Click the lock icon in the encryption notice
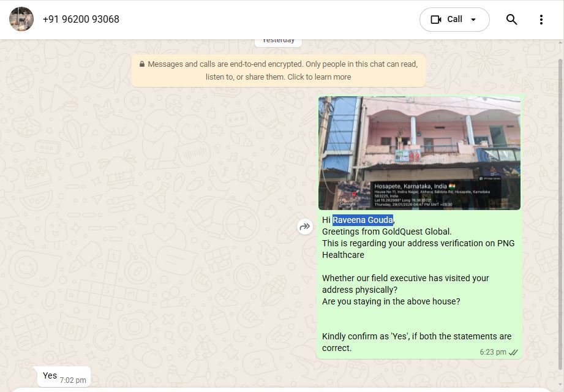Viewport: 564px width, 392px height. click(x=142, y=64)
